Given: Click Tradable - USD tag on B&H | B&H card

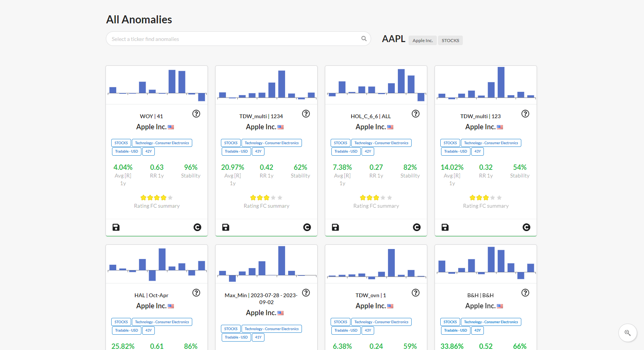Looking at the screenshot, I should point(456,330).
